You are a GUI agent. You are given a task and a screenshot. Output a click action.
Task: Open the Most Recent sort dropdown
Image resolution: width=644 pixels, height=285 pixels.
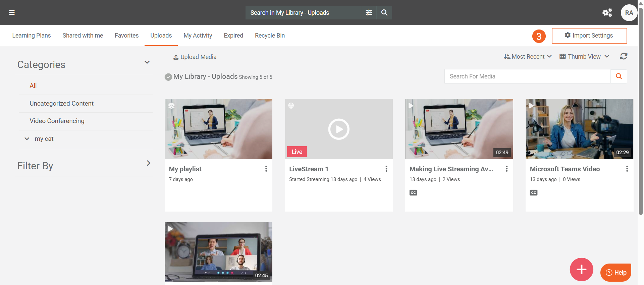click(x=527, y=57)
